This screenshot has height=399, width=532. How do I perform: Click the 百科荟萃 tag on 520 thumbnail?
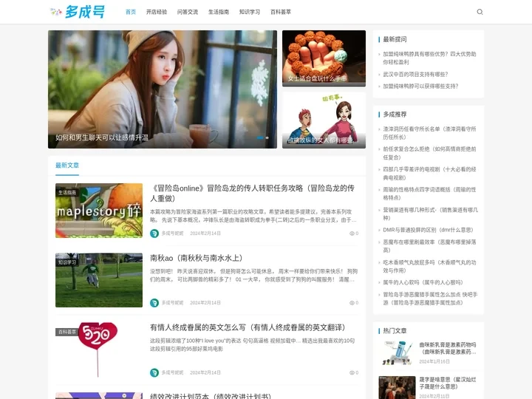(x=67, y=332)
